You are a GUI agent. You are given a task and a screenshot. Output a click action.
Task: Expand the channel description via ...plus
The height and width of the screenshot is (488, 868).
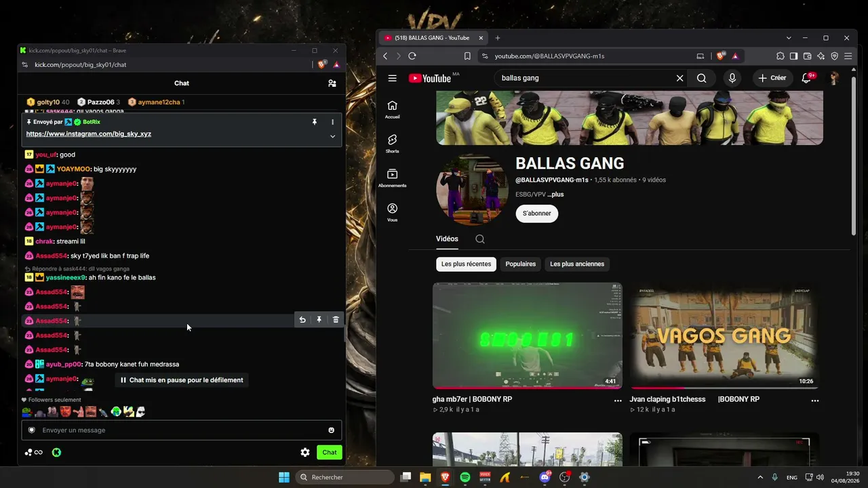tap(555, 195)
